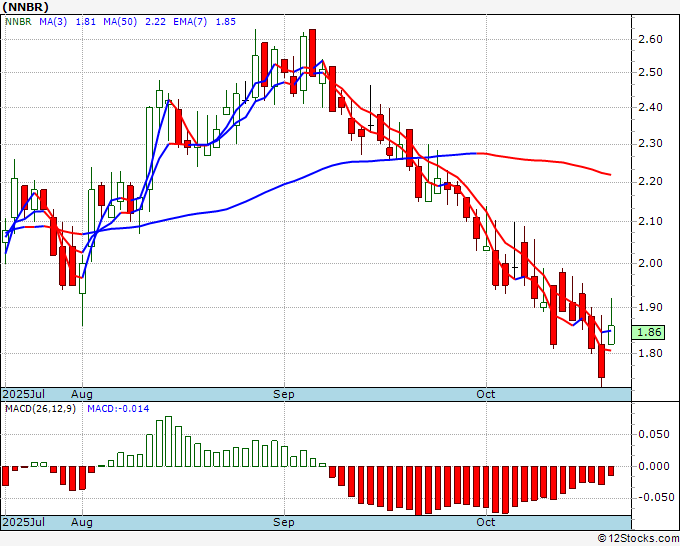Select the NNBR ticker label in legend

(18, 21)
